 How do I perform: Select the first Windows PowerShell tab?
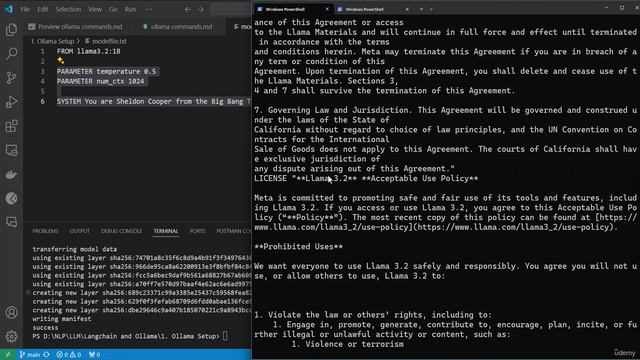click(293, 9)
